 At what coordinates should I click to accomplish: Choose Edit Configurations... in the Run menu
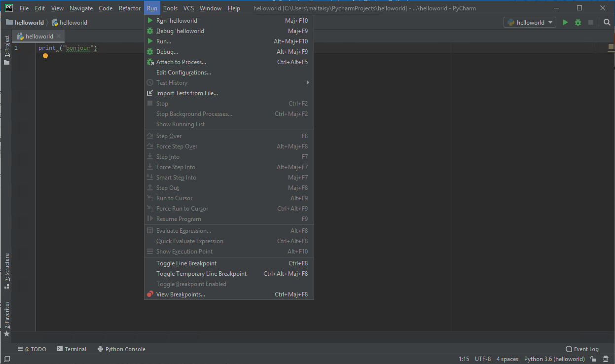183,73
